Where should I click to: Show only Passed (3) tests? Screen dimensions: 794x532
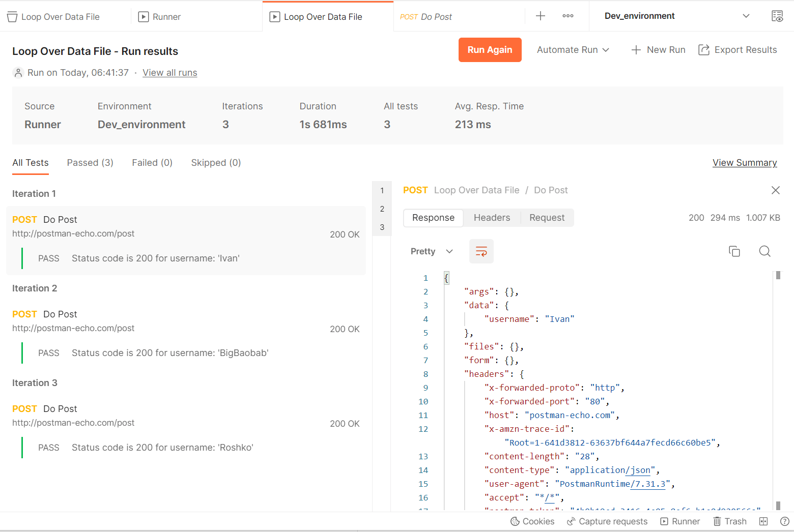[90, 162]
